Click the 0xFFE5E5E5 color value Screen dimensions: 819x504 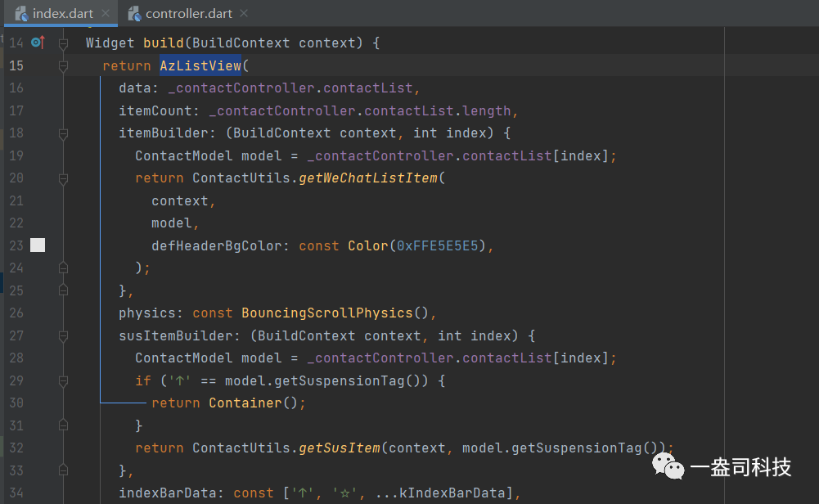438,245
